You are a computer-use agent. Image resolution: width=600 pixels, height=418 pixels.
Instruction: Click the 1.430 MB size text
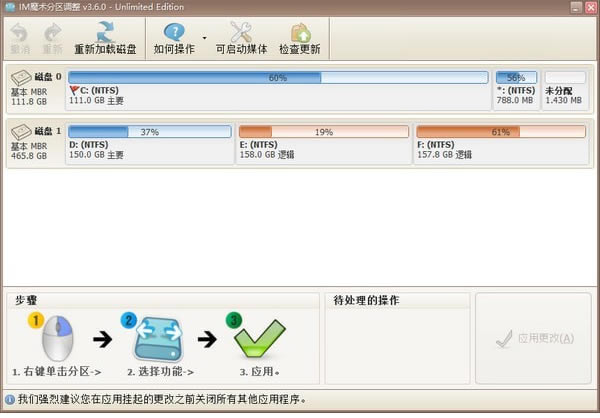point(564,100)
